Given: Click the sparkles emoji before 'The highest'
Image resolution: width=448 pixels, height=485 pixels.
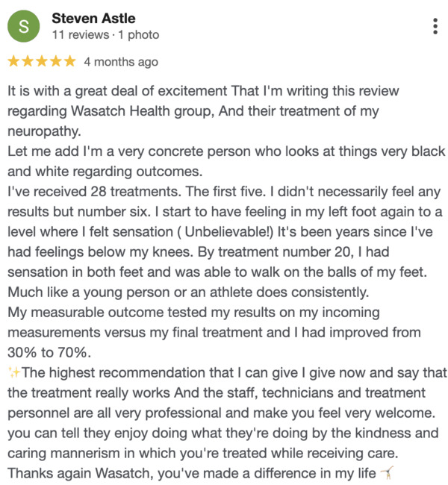Looking at the screenshot, I should pos(14,373).
